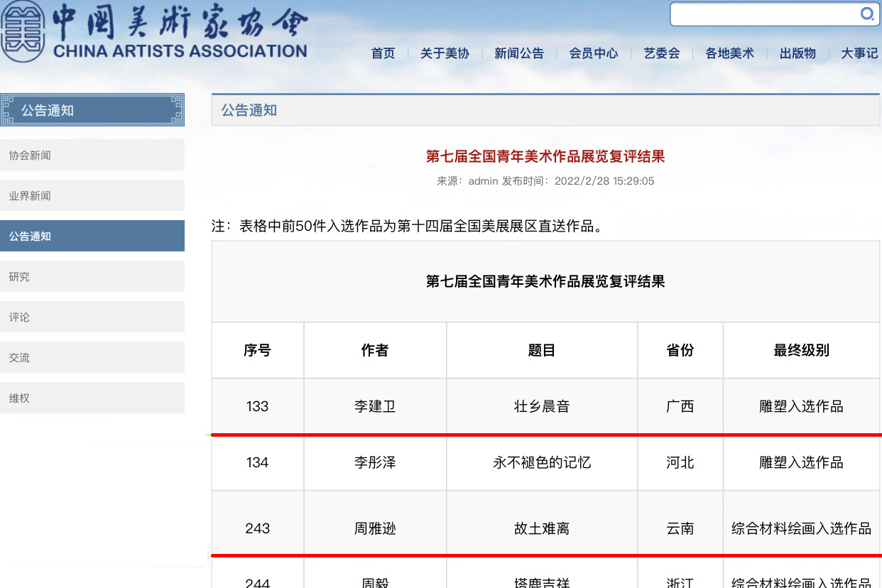Click the 李建卫 author cell in table
The height and width of the screenshot is (588, 882).
[x=375, y=406]
